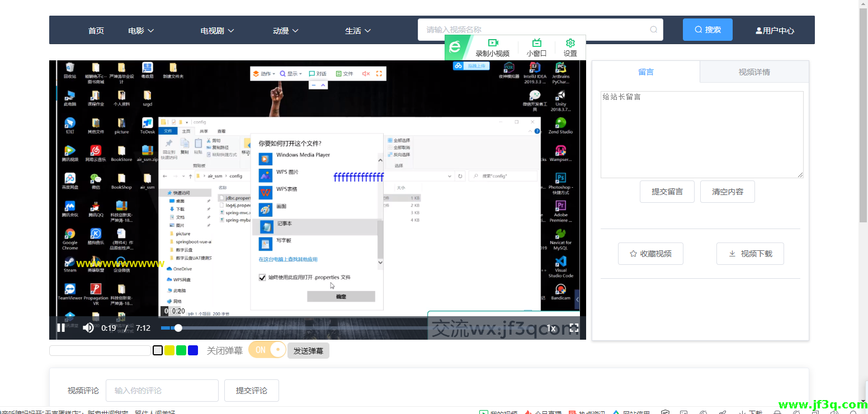
Task: Expand the 电视剧 dropdown menu
Action: tap(217, 31)
